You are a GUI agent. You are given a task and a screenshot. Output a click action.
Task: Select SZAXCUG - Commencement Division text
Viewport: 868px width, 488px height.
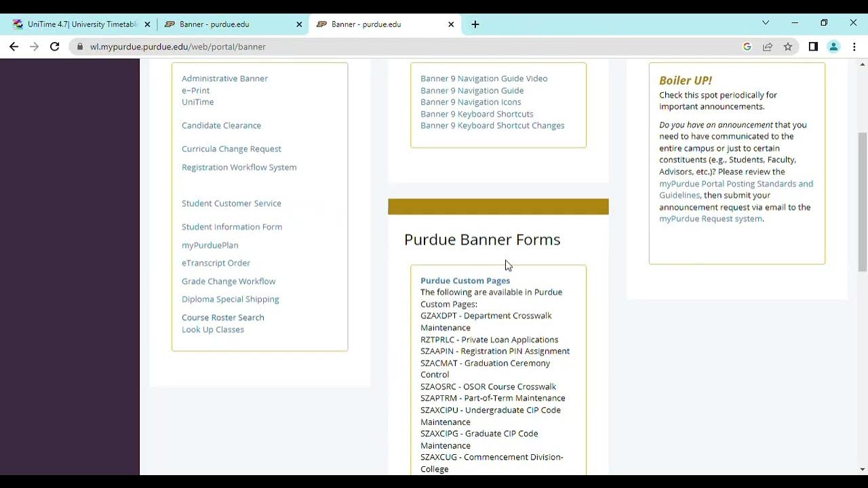(x=492, y=457)
